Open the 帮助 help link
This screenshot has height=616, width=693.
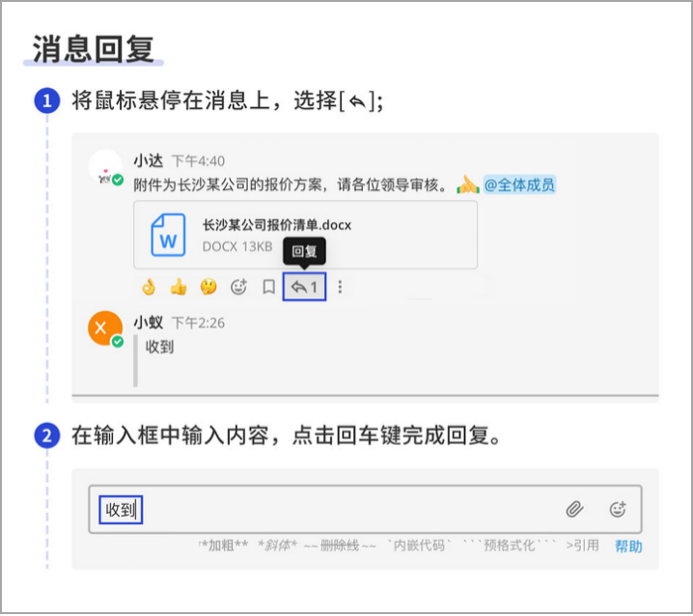click(x=628, y=546)
